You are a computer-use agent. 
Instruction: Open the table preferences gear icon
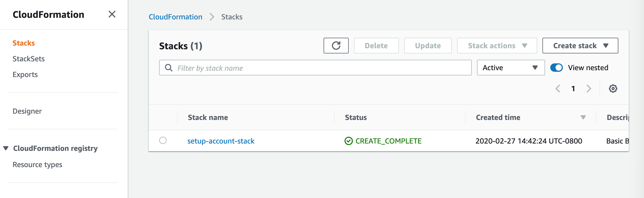(x=613, y=89)
